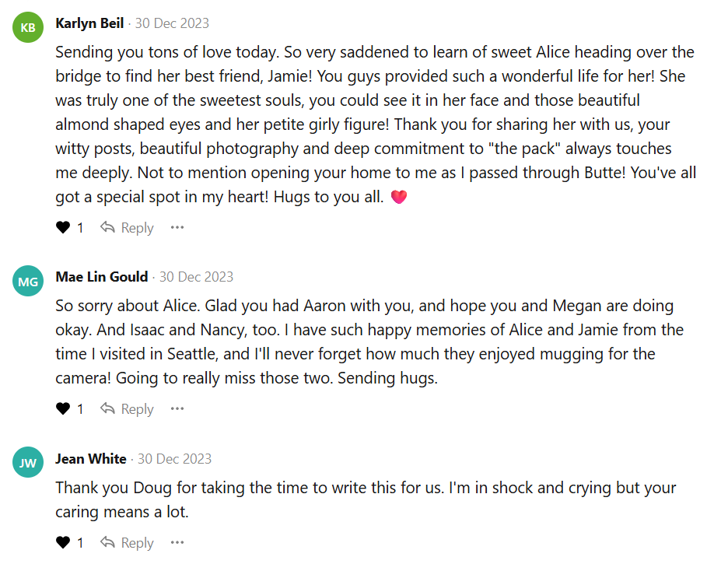
Task: Click the teal MG avatar icon
Action: click(28, 282)
